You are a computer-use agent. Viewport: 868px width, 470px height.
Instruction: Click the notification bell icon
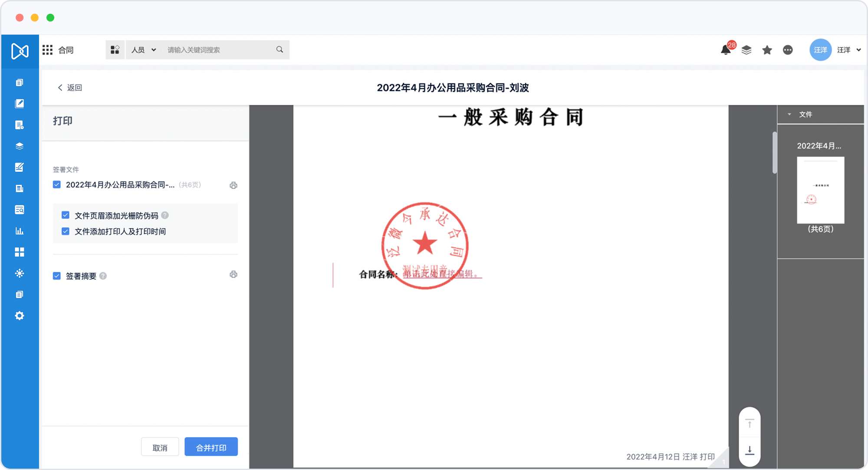click(725, 50)
